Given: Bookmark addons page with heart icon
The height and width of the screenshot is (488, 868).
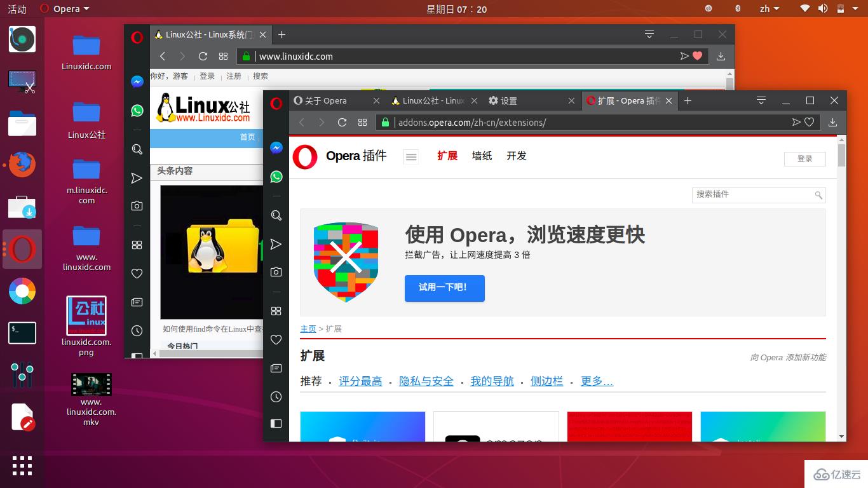Looking at the screenshot, I should click(x=810, y=122).
